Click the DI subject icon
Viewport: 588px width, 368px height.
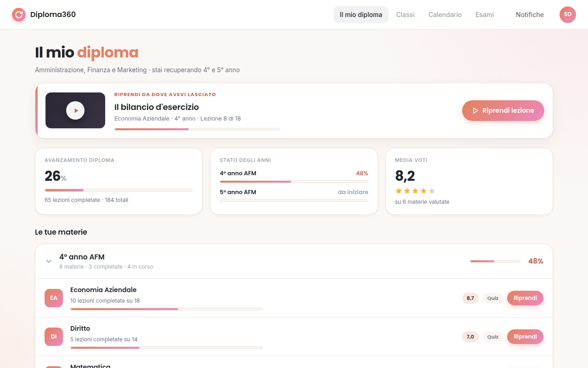pyautogui.click(x=54, y=337)
